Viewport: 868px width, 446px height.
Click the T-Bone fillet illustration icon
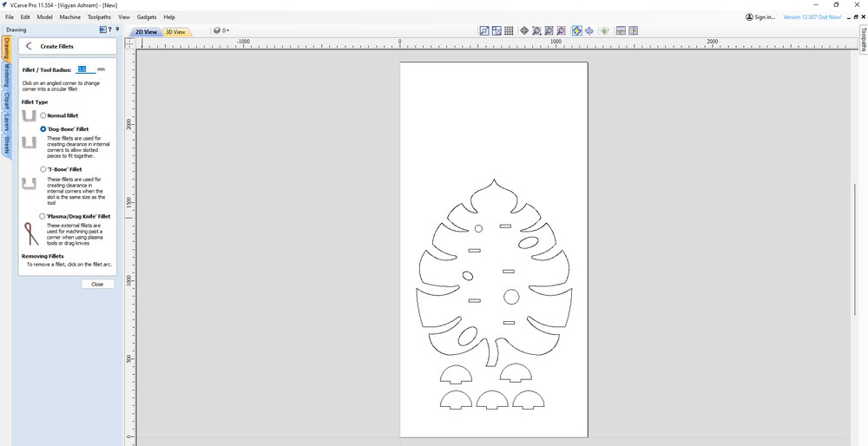(x=29, y=184)
